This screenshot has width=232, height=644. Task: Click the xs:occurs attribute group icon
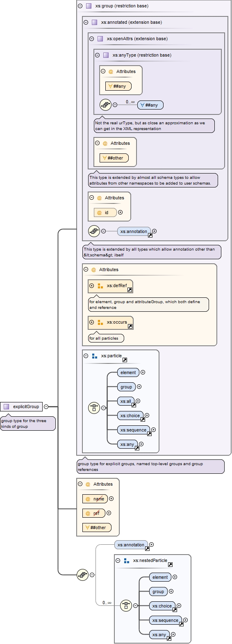100,322
